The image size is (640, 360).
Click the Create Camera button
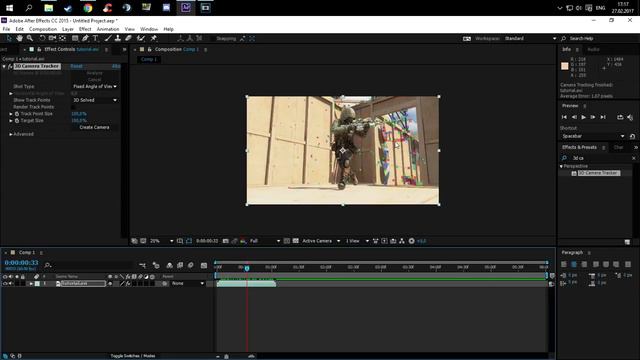94,127
